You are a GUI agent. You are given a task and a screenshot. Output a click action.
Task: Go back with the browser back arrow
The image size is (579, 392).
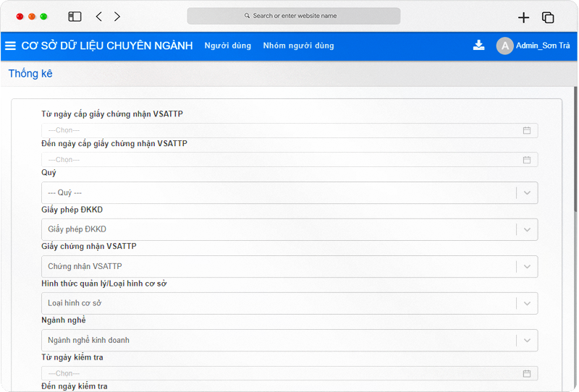point(98,16)
